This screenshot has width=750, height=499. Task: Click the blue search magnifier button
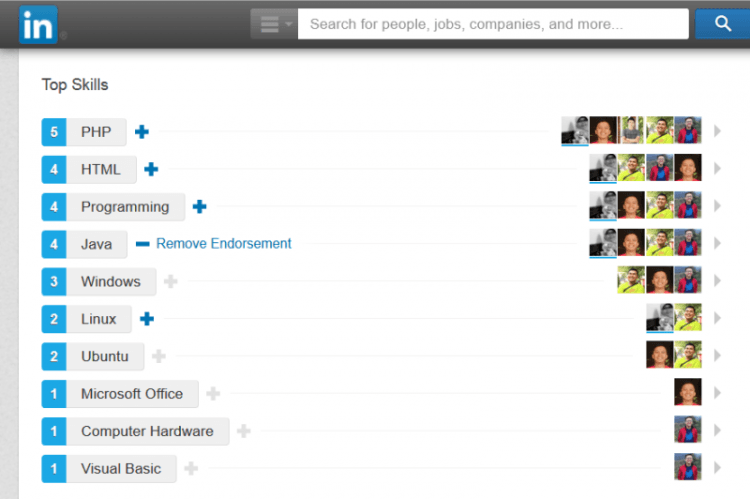point(722,23)
